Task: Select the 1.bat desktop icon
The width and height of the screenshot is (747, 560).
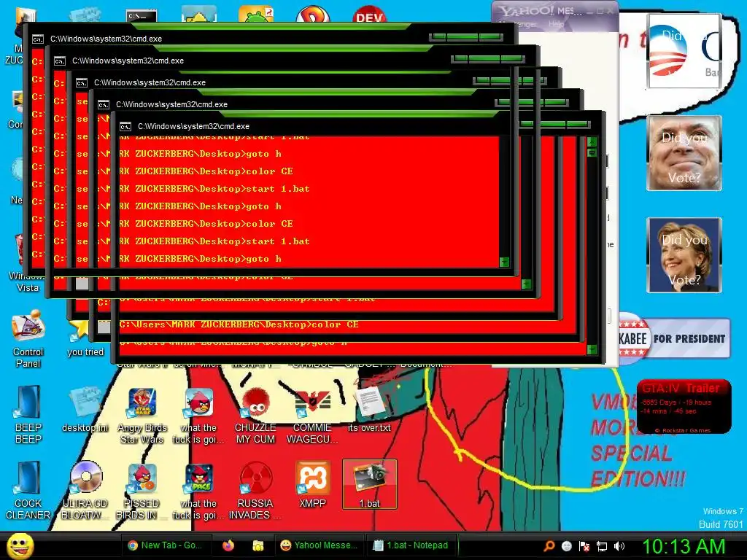Action: (370, 484)
